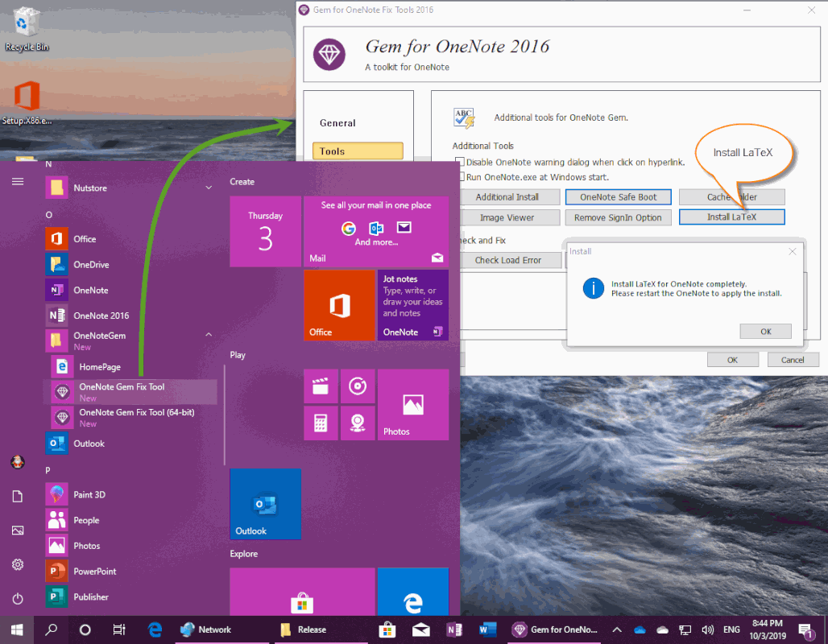Click Check Load Error button
The width and height of the screenshot is (828, 644).
tap(510, 260)
